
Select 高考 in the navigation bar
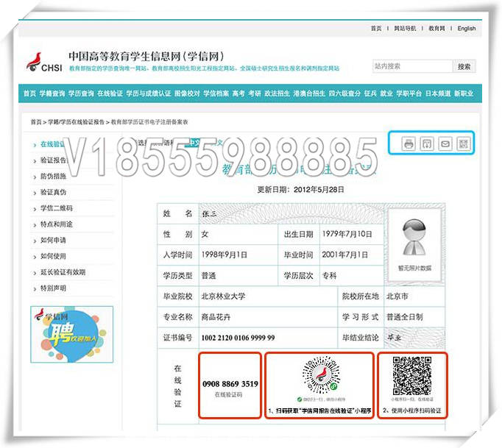(x=238, y=93)
